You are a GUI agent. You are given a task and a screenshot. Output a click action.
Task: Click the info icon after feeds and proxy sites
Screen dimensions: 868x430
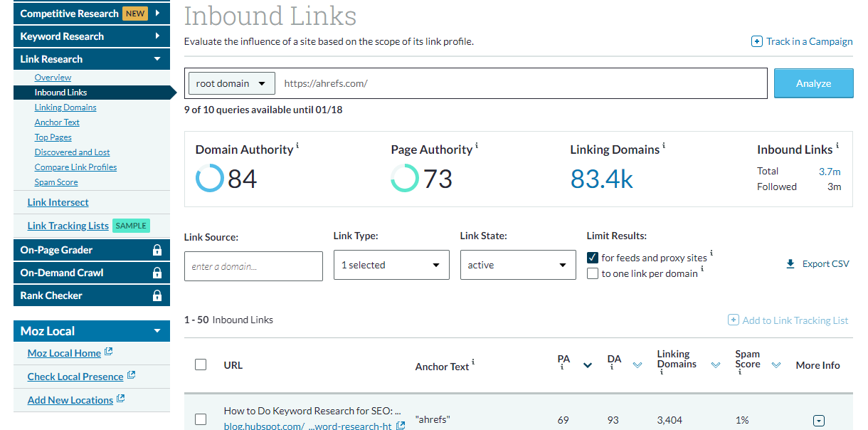pyautogui.click(x=711, y=253)
